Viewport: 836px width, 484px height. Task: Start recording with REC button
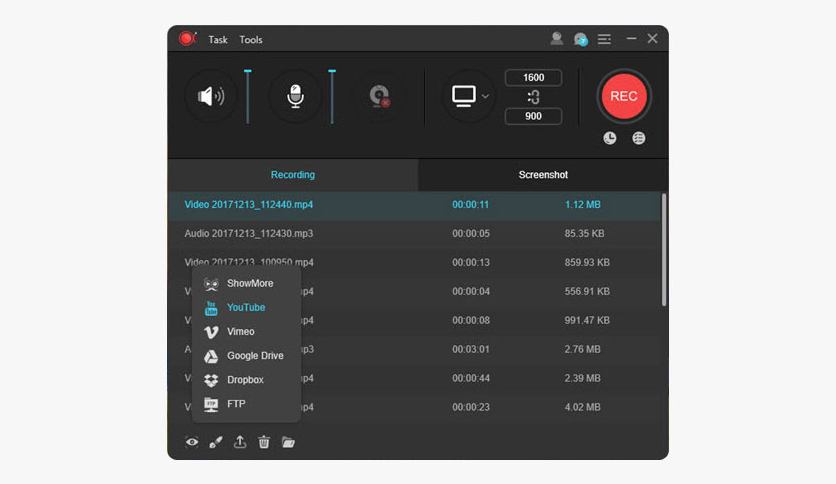point(624,96)
